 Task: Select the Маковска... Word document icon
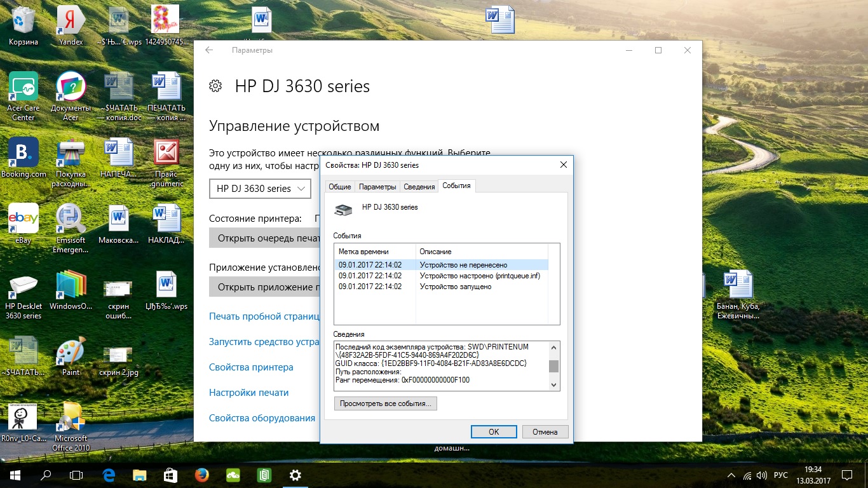coord(119,224)
